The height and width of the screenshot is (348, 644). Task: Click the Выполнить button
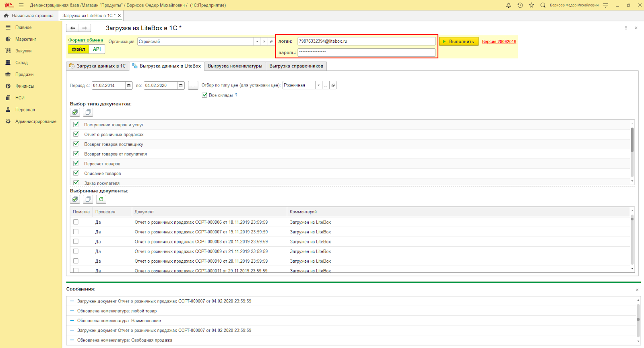point(459,41)
